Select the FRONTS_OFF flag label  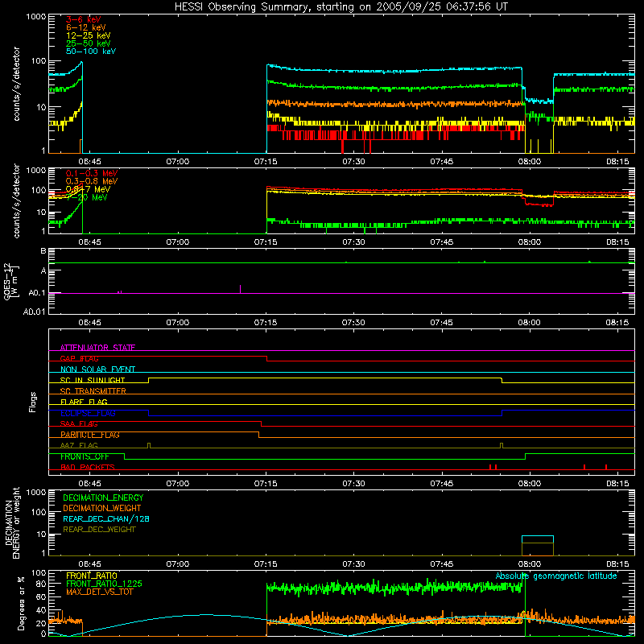click(x=85, y=456)
